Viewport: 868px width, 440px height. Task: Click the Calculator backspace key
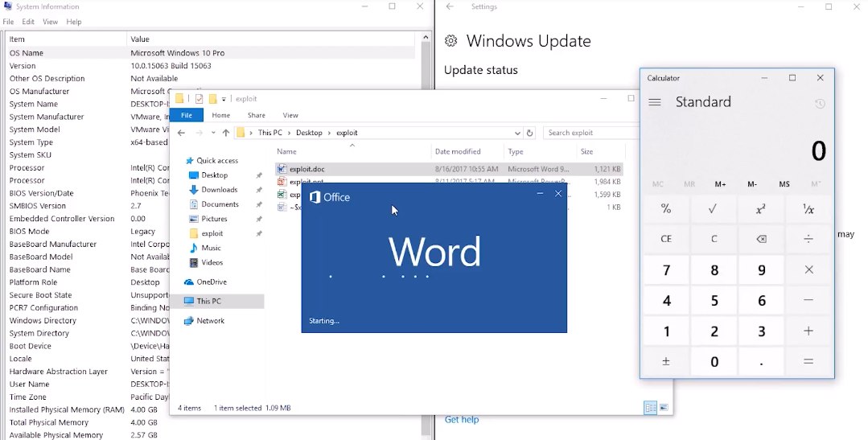[761, 239]
